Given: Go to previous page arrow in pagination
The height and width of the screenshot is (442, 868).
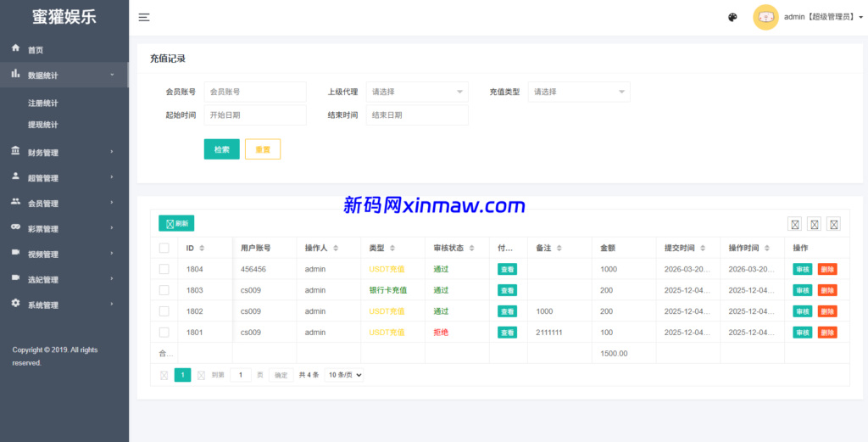Looking at the screenshot, I should click(x=164, y=375).
